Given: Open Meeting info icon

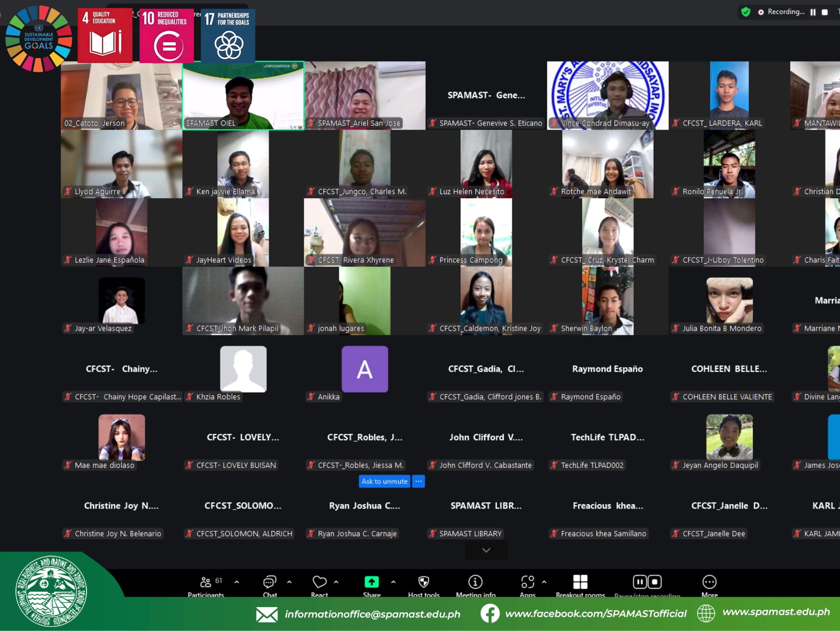Looking at the screenshot, I should tap(475, 582).
